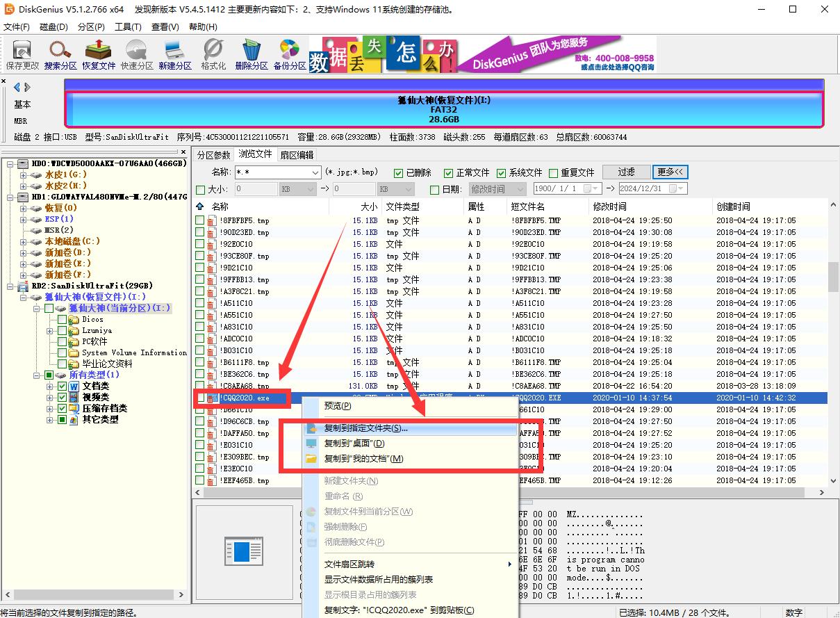This screenshot has width=840, height=618.
Task: Click the file list vertical scrollbar thumb
Action: pyautogui.click(x=833, y=277)
